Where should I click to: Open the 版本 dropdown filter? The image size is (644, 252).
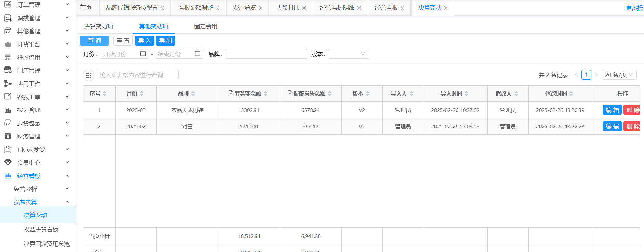[348, 54]
